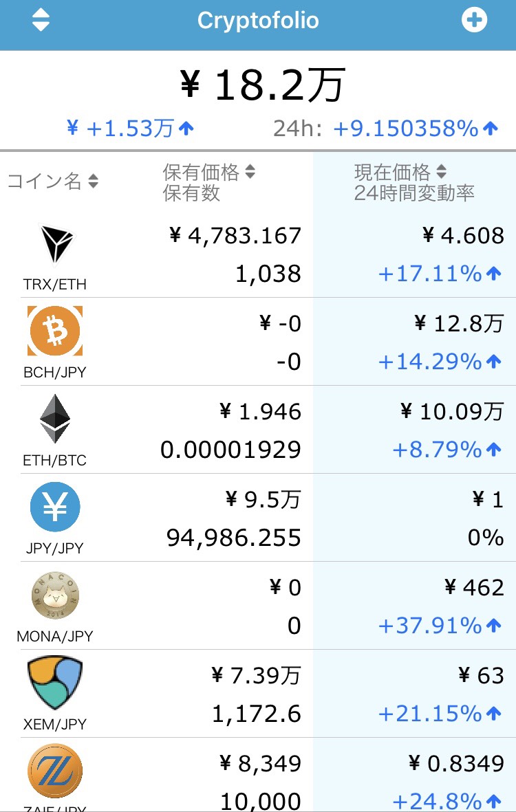Tap the add coin plus icon
516x812 pixels.
point(474,20)
